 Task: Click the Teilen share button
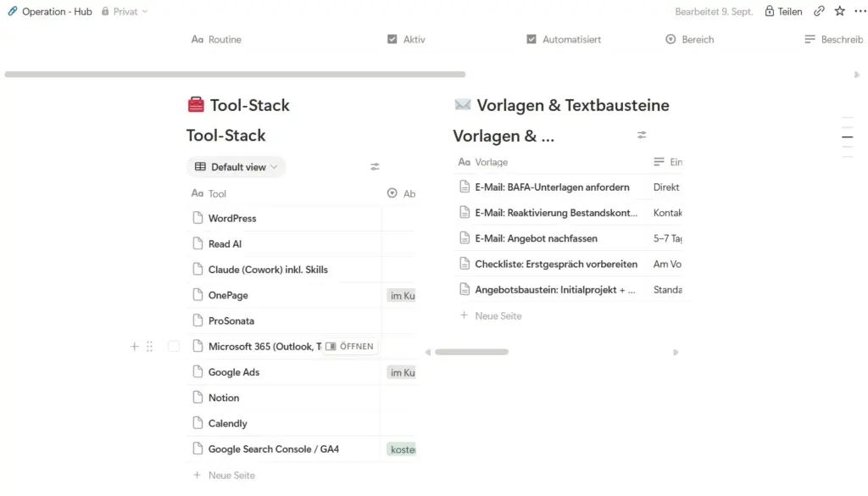[x=783, y=11]
